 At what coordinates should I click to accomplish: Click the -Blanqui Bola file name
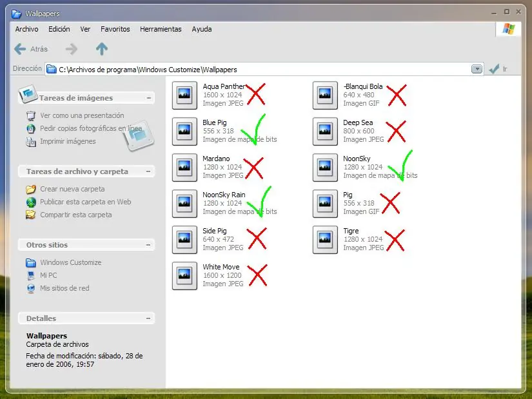pyautogui.click(x=362, y=86)
